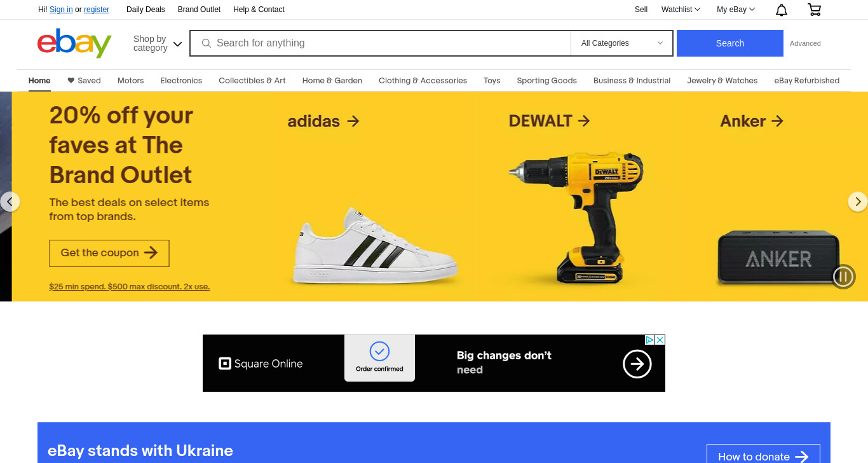868x463 pixels.
Task: Go to previous banner slide
Action: (10, 202)
